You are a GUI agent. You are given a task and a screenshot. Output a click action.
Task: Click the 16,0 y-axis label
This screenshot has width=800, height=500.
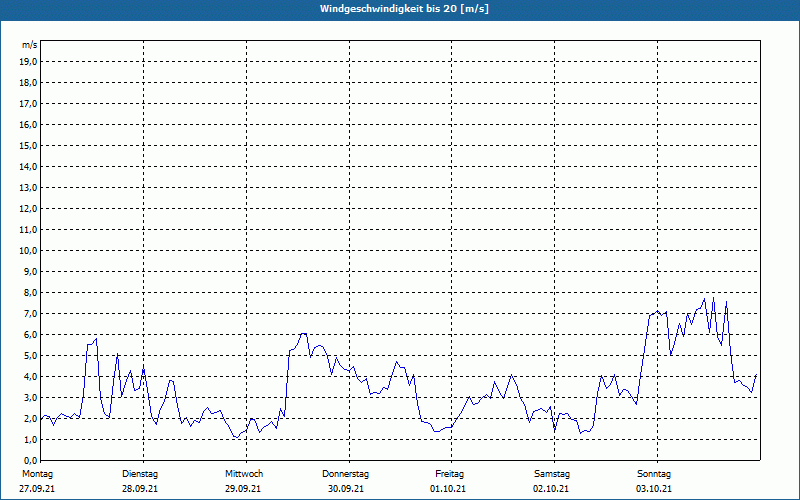pos(29,124)
